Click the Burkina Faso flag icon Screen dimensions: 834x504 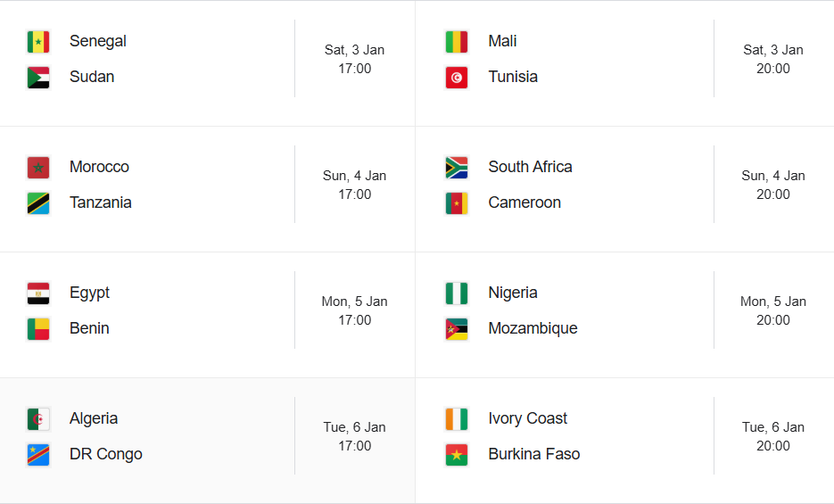click(x=457, y=455)
